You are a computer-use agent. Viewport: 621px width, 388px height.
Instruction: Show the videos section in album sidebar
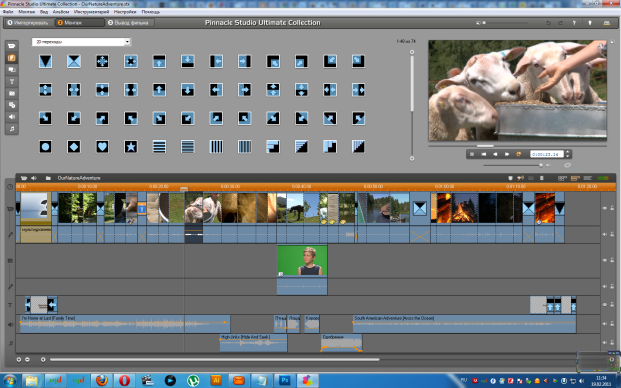pos(11,46)
